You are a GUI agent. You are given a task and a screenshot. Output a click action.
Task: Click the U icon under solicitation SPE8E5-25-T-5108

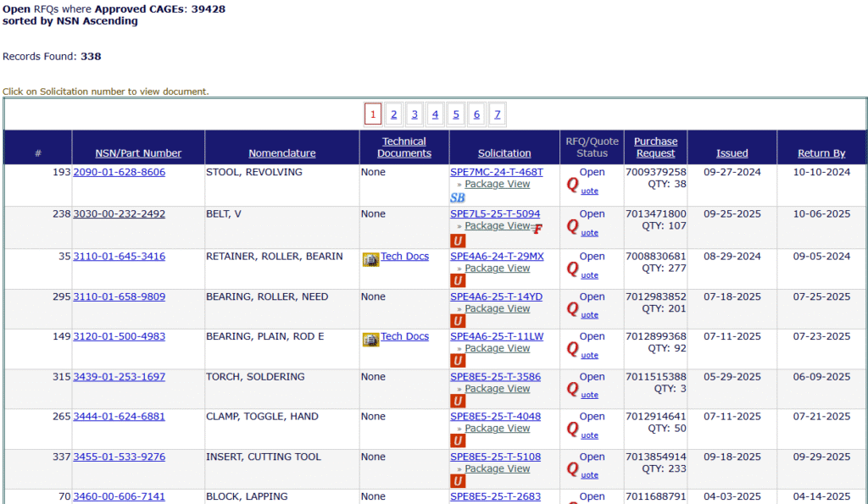pos(458,481)
